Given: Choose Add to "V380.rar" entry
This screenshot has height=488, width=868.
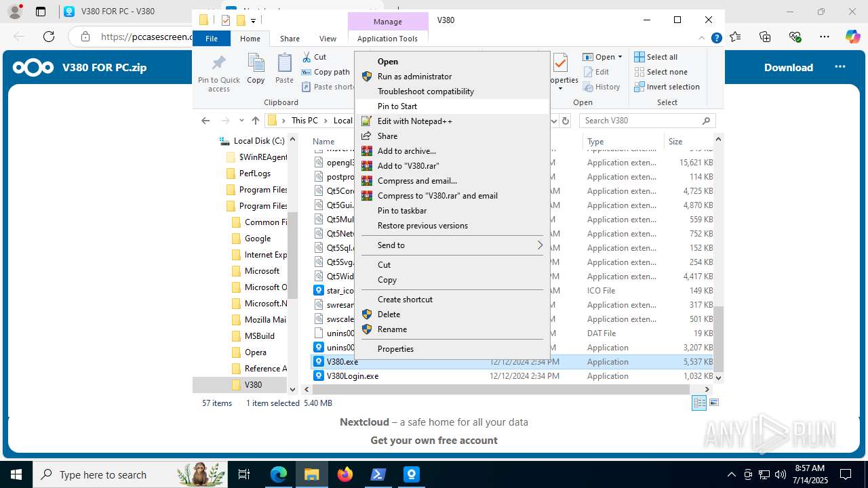Looking at the screenshot, I should pyautogui.click(x=452, y=166).
